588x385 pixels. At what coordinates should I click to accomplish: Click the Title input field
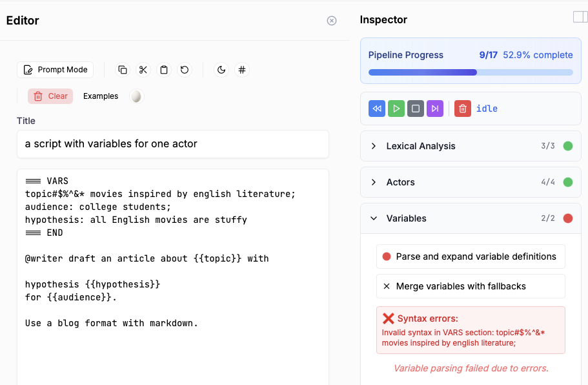tap(173, 144)
